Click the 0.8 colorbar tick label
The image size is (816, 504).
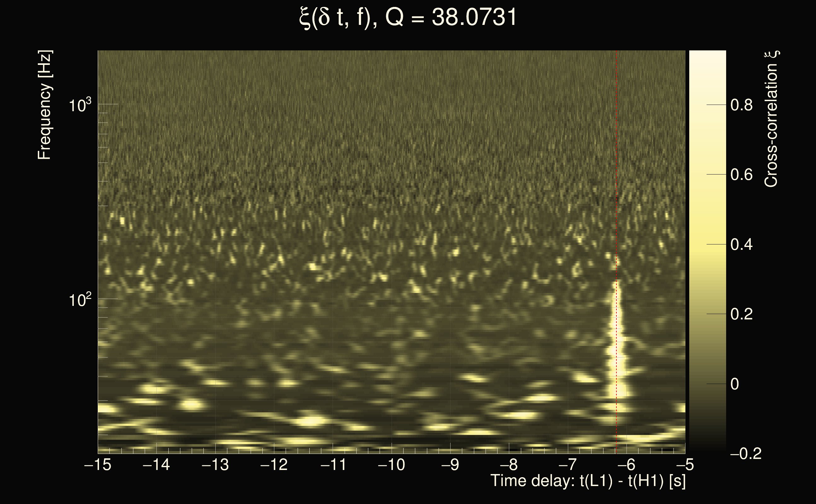click(x=741, y=105)
